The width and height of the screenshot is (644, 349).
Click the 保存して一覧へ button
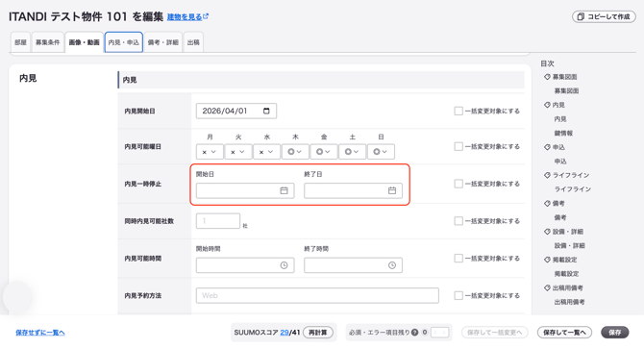pyautogui.click(x=564, y=332)
